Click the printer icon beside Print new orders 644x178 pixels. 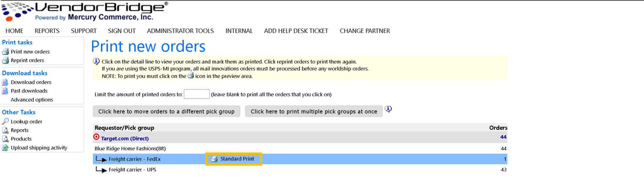pos(5,52)
